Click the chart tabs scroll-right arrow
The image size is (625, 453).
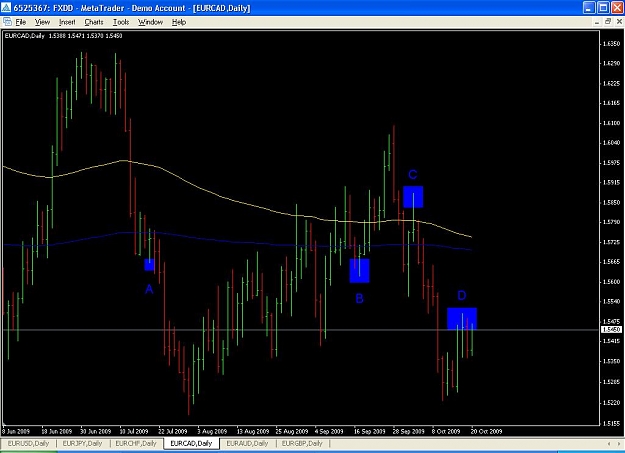pos(619,444)
